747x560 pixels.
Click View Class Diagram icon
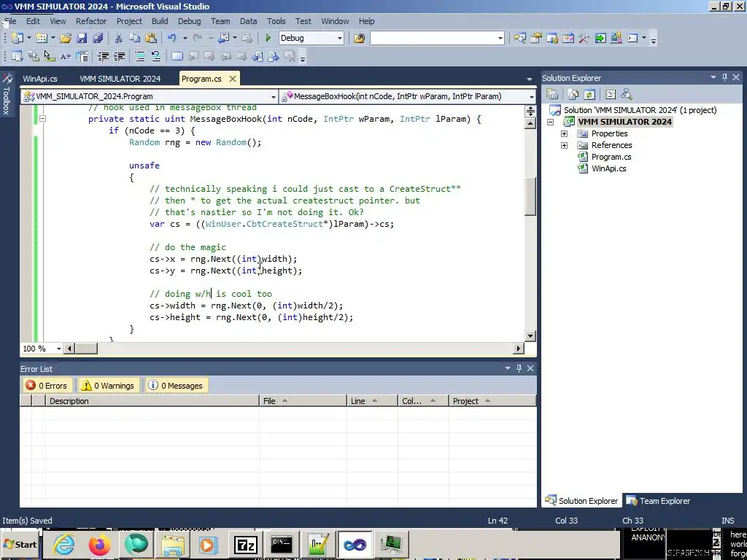point(627,94)
